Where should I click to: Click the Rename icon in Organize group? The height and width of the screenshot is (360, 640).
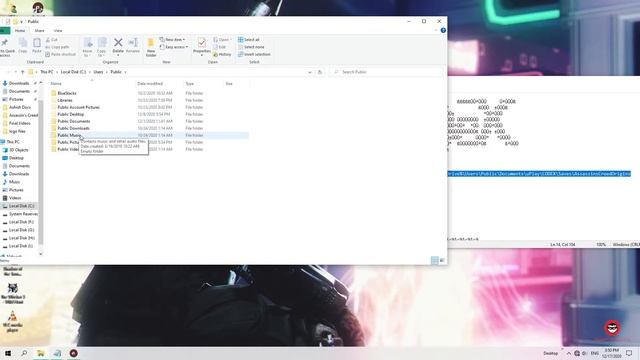(133, 45)
